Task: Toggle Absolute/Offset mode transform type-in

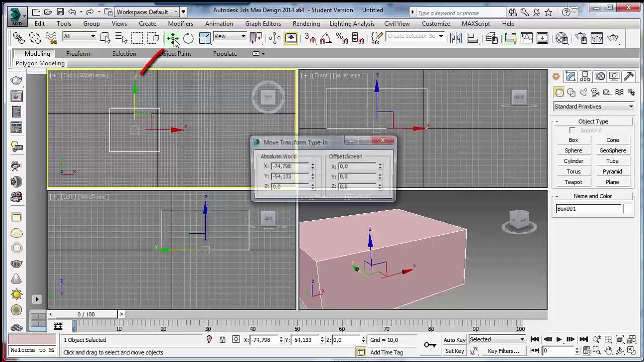Action: (236, 340)
